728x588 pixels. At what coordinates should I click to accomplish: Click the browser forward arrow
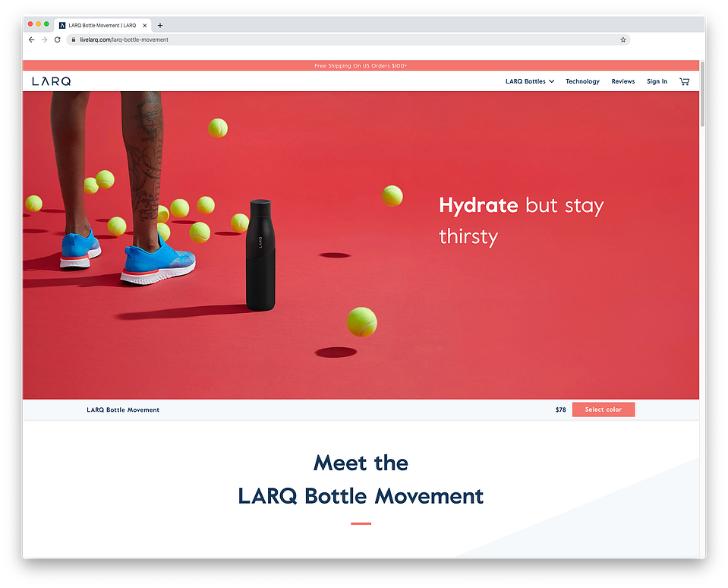[x=45, y=40]
